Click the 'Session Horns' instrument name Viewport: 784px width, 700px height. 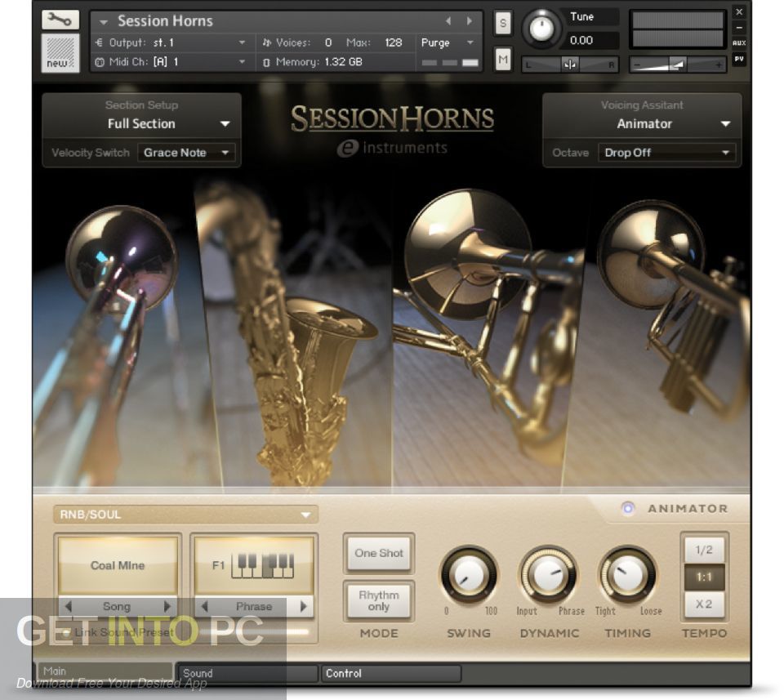tap(165, 21)
